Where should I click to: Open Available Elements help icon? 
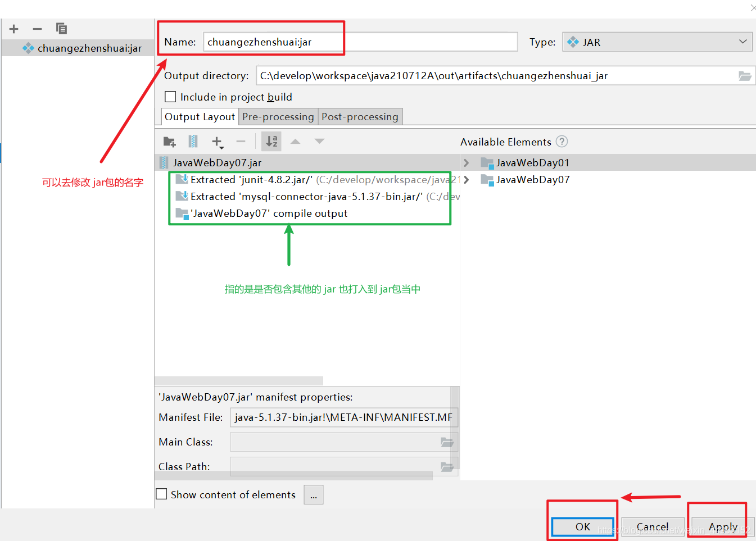pyautogui.click(x=562, y=142)
